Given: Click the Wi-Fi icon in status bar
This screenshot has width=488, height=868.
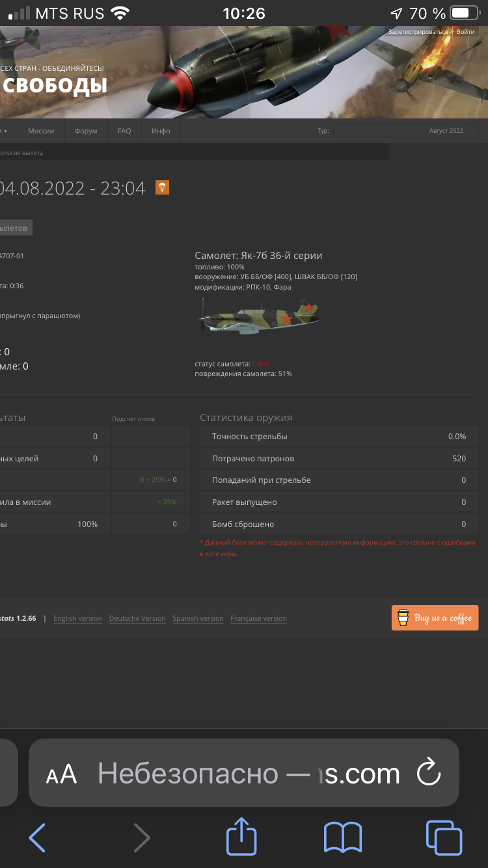Looking at the screenshot, I should (120, 13).
